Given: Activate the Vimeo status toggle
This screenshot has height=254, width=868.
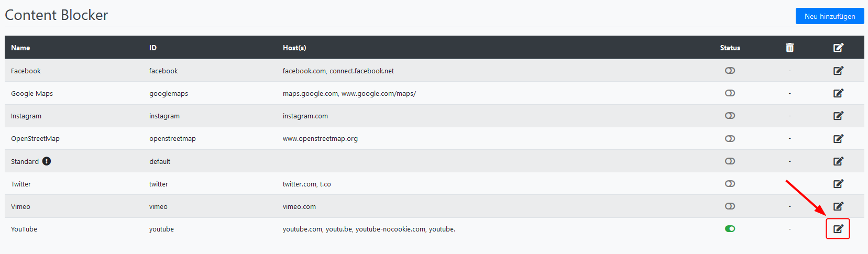Looking at the screenshot, I should [730, 206].
